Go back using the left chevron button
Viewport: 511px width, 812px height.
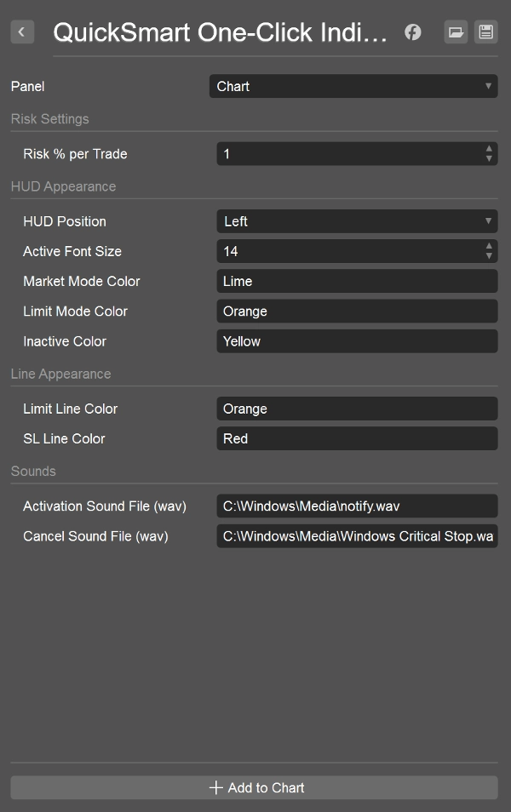[x=22, y=32]
